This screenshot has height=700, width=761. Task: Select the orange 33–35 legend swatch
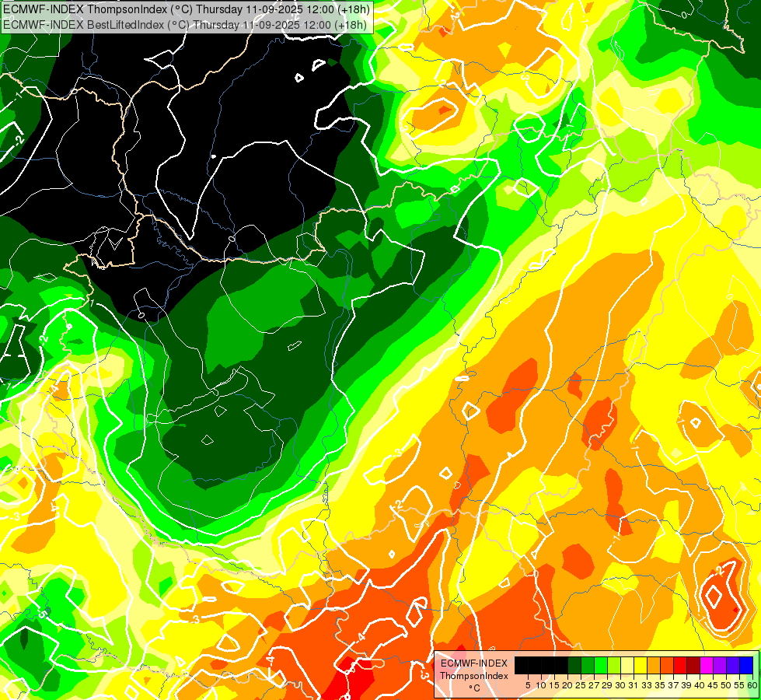(654, 666)
